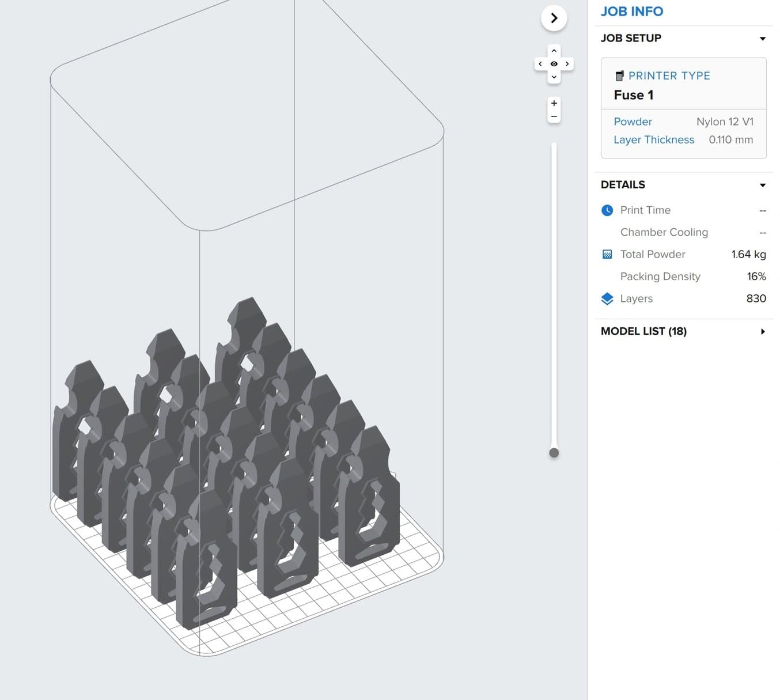Open the Printer Type Fuse 1 card
Screen dimensions: 780x700
(x=683, y=85)
